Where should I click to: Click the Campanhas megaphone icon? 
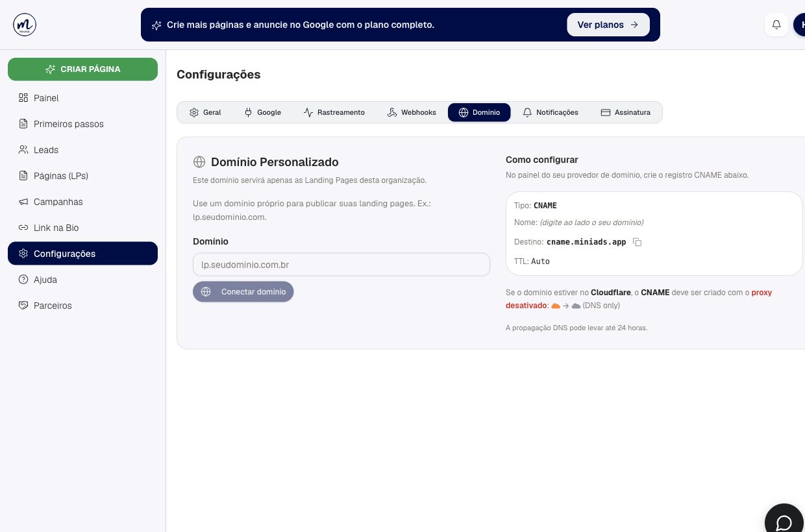[23, 202]
